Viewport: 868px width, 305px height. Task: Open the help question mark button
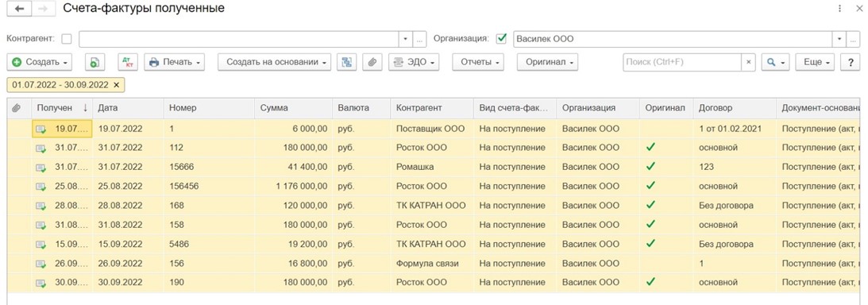tap(850, 62)
